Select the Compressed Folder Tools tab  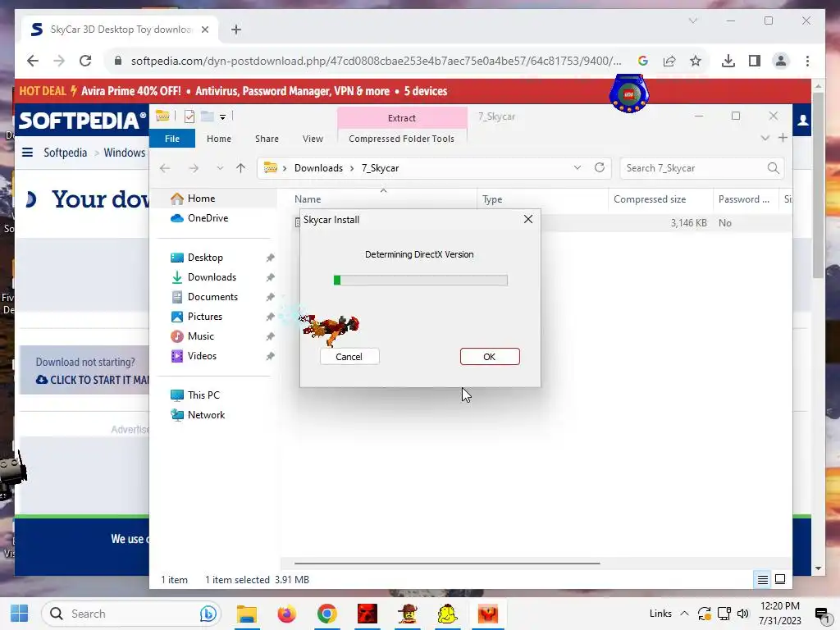pos(402,139)
